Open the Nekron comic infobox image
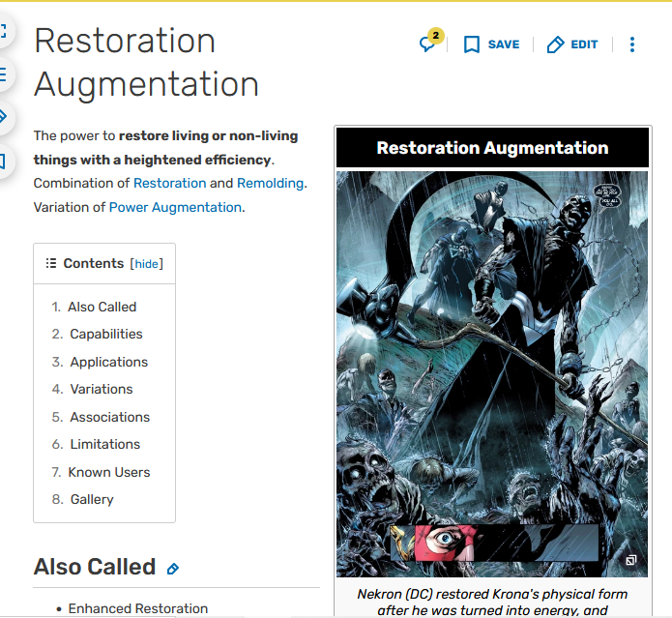This screenshot has width=672, height=618. pyautogui.click(x=492, y=373)
